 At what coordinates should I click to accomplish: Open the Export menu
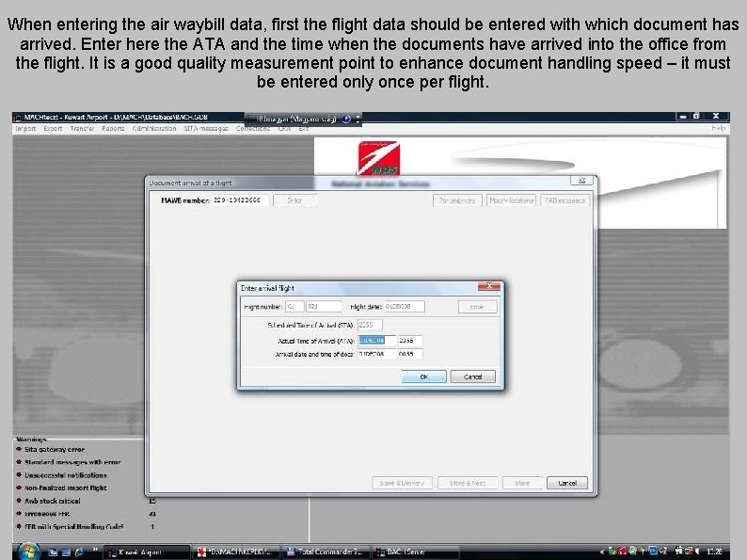point(53,129)
